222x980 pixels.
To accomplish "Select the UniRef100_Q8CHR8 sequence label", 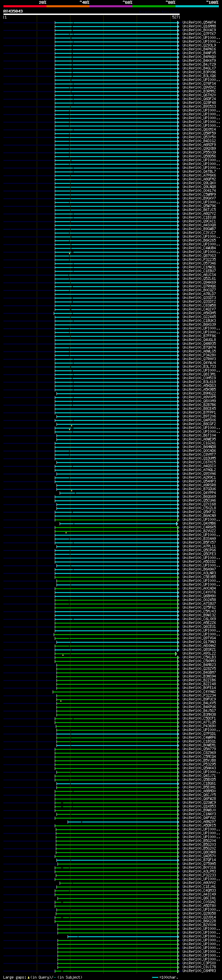I will point(199,852).
